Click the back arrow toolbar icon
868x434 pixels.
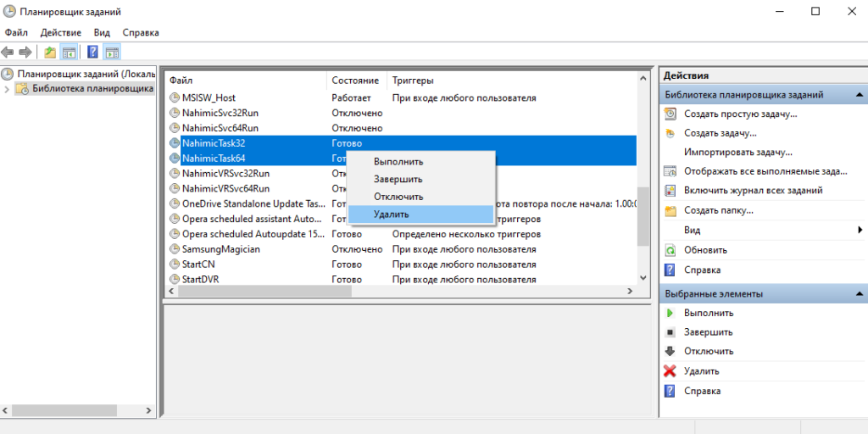tap(8, 53)
